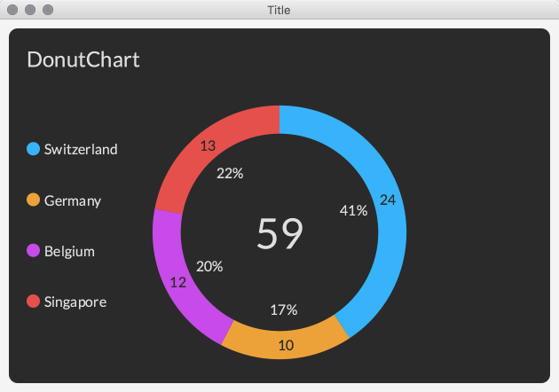The width and height of the screenshot is (559, 392).
Task: Close the window with leftmost titlebar button
Action: 12,10
